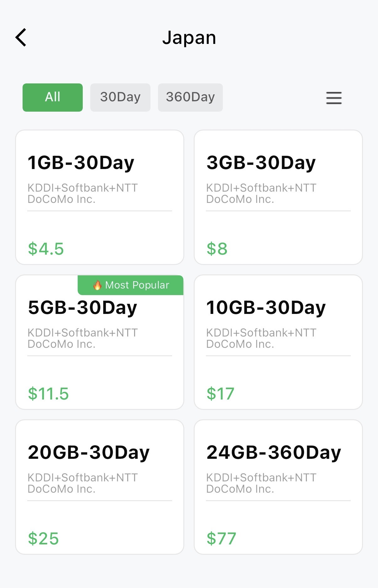
Task: Select the 5GB-30Day plan title
Action: coord(82,308)
